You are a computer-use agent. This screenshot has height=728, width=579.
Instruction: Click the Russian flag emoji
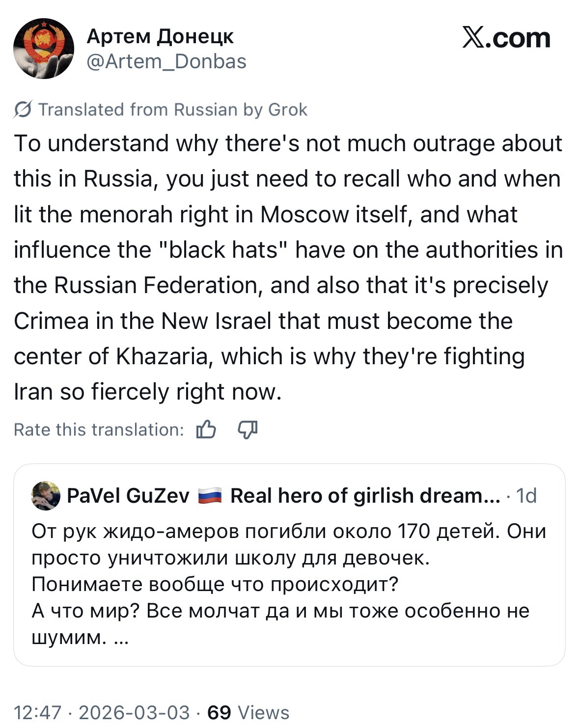210,496
